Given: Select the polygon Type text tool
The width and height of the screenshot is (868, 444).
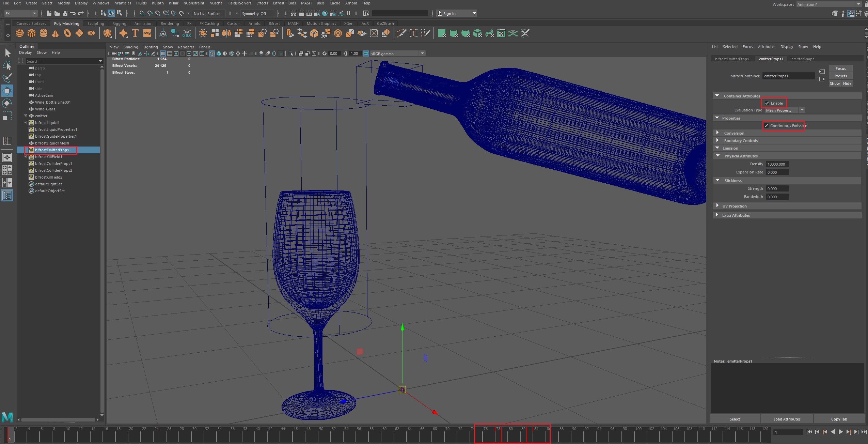Looking at the screenshot, I should point(135,33).
